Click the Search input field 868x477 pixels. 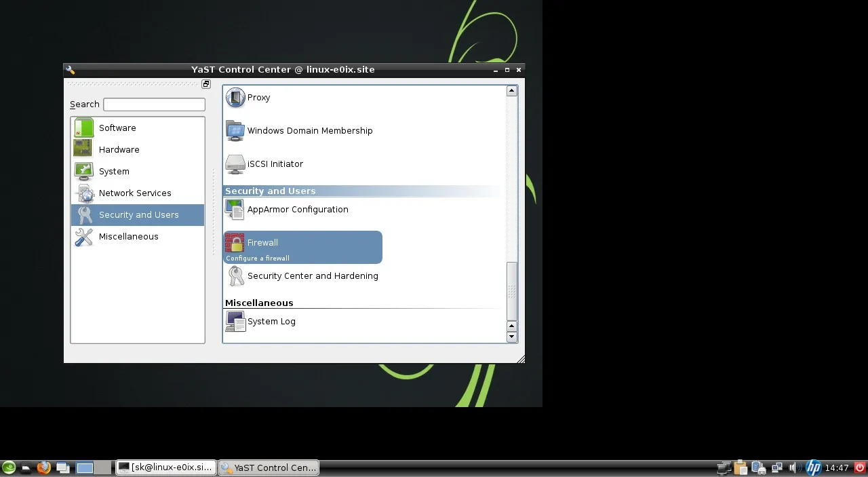click(154, 104)
